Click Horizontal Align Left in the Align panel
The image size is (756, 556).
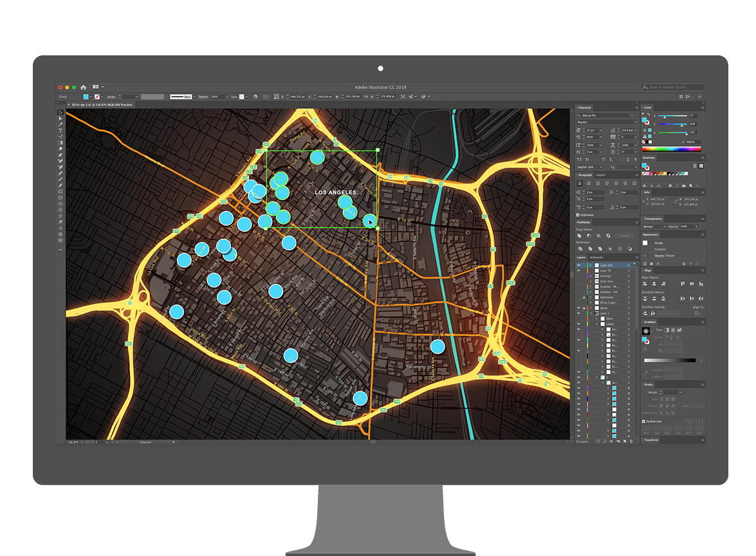pos(645,284)
